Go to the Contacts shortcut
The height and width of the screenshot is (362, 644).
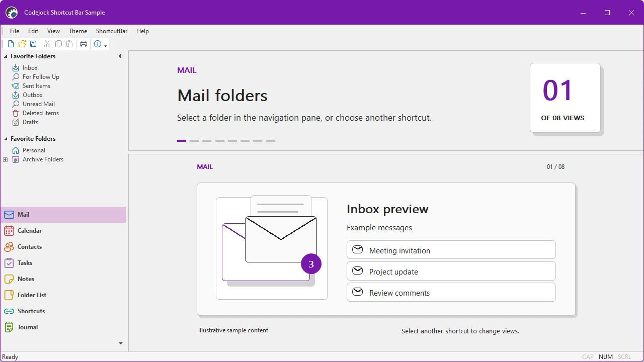(63, 247)
